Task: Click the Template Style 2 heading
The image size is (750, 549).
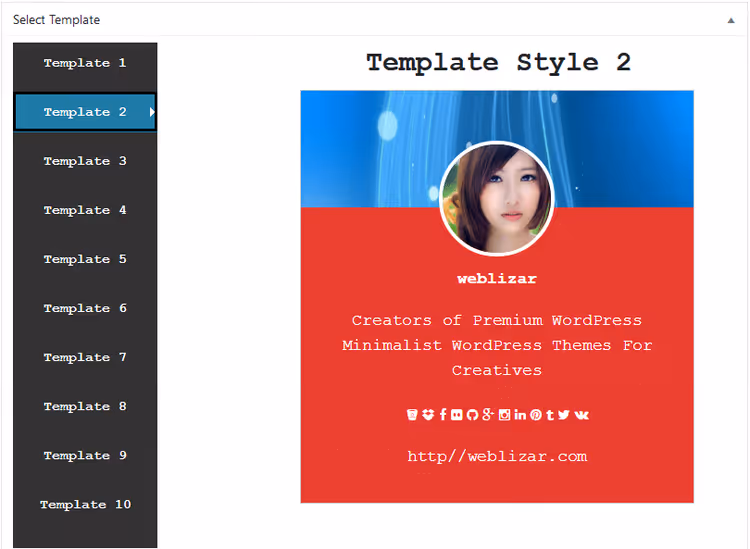Action: pos(498,63)
